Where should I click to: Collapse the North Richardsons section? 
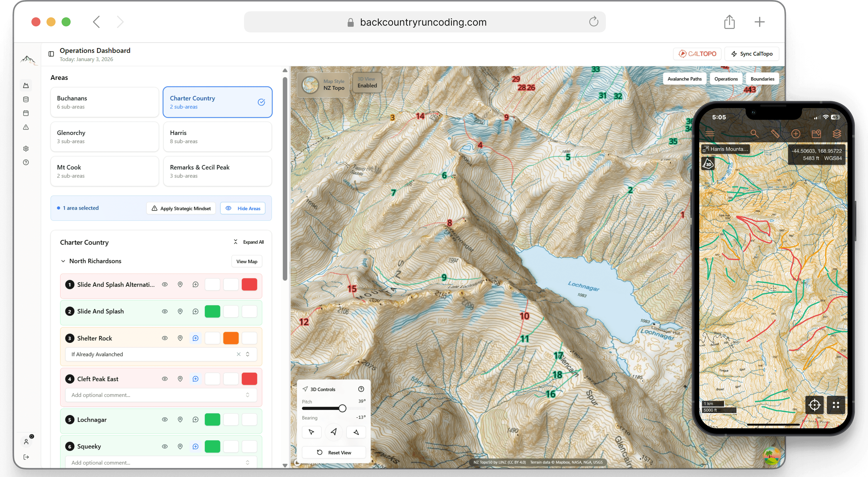(x=63, y=261)
